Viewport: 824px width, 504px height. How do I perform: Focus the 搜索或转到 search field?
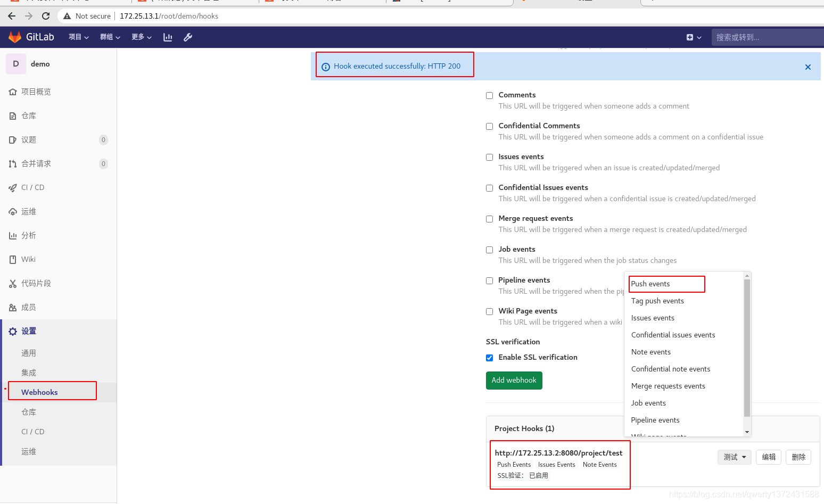pyautogui.click(x=768, y=37)
